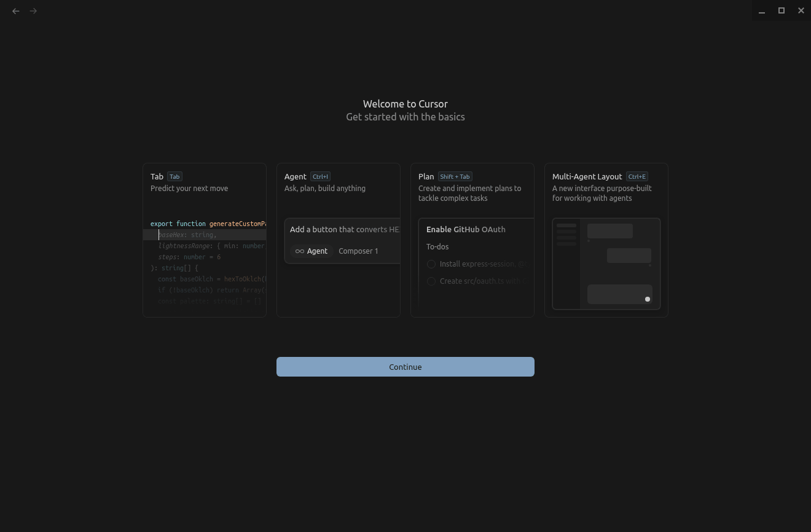This screenshot has height=532, width=811.
Task: Check the Install express-session to-do circle
Action: point(431,264)
